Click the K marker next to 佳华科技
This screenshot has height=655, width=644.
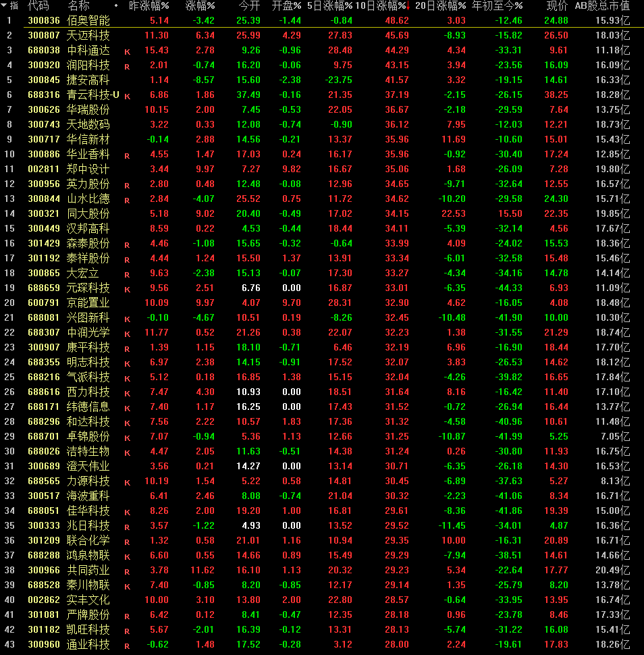click(x=128, y=513)
